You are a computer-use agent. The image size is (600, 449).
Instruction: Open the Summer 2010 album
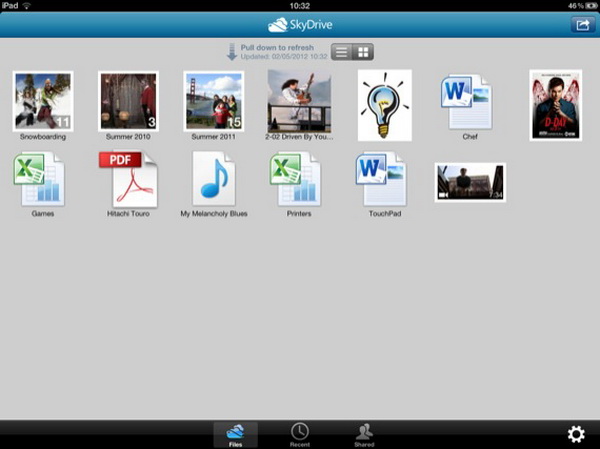pos(128,101)
